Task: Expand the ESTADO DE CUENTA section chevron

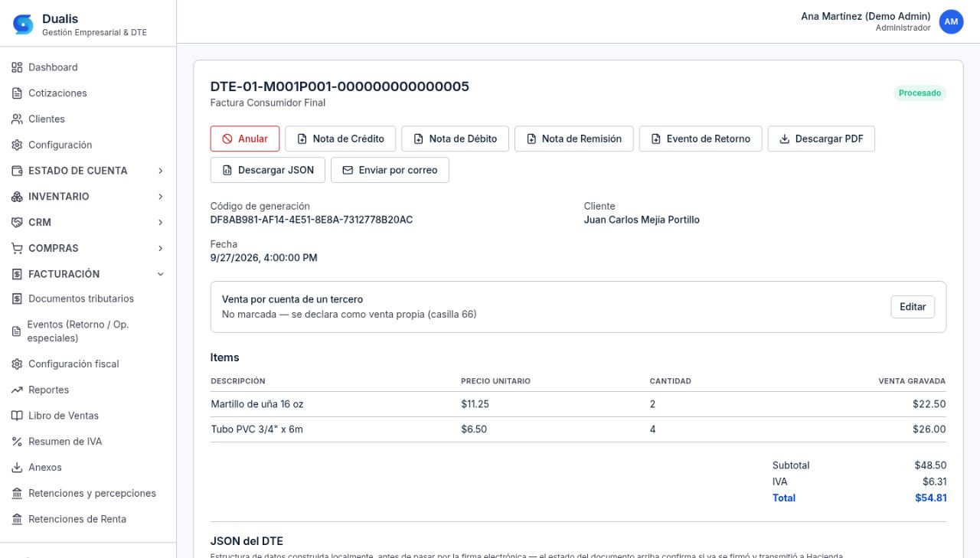Action: (x=160, y=171)
